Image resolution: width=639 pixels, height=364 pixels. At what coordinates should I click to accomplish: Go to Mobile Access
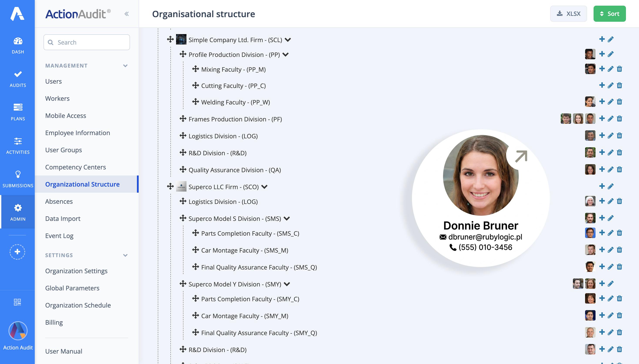(66, 116)
